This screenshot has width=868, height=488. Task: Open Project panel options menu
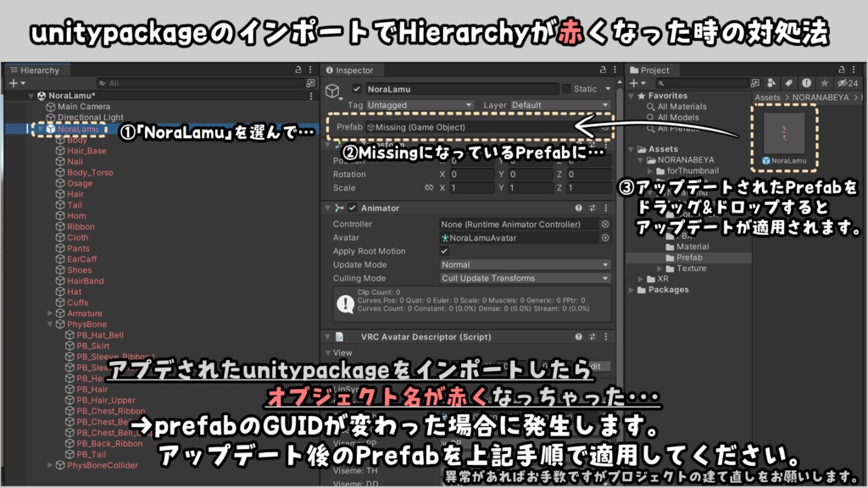pyautogui.click(x=854, y=69)
